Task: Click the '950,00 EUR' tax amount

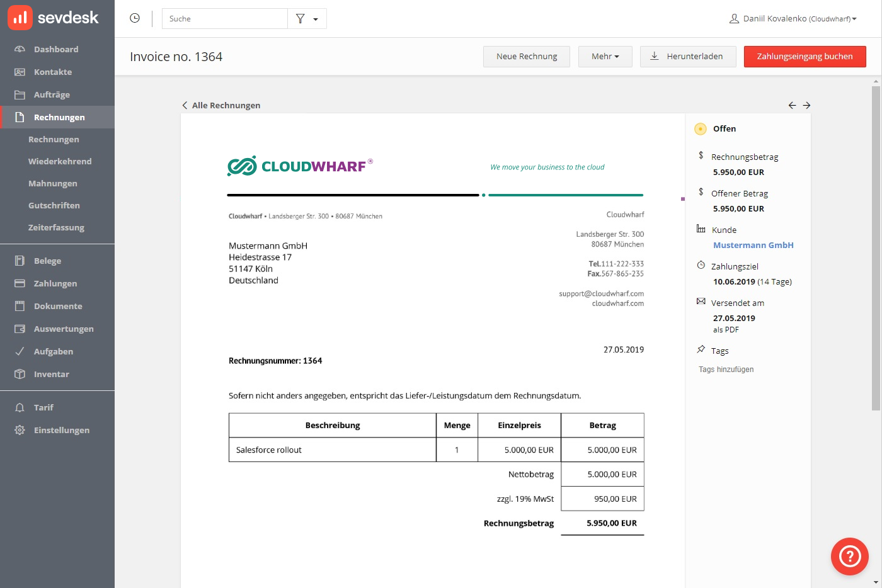Action: 616,499
